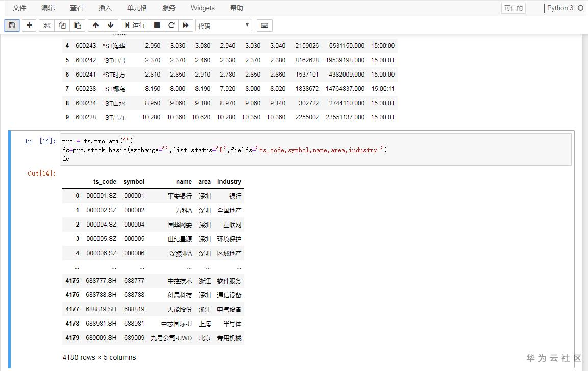Move selected cell up arrow

[x=95, y=26]
